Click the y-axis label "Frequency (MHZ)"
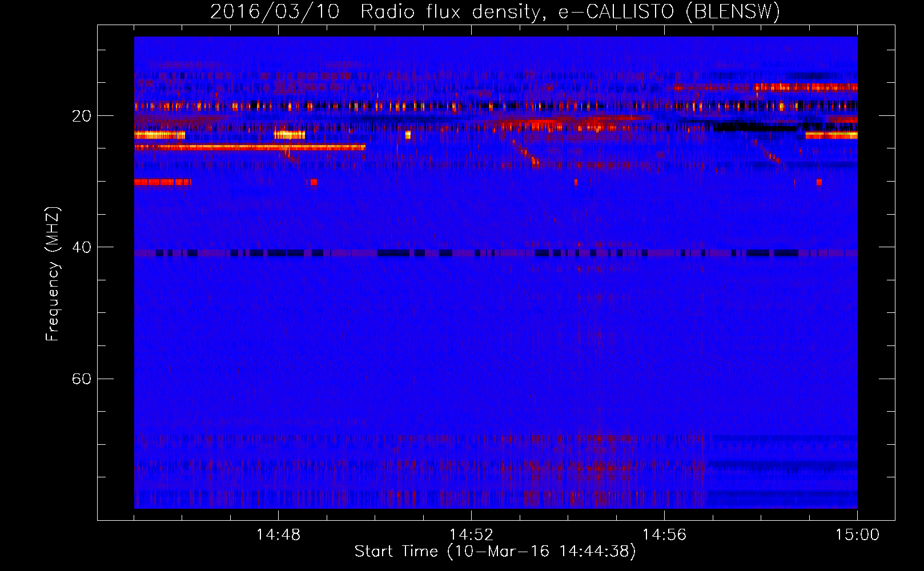 (x=52, y=274)
